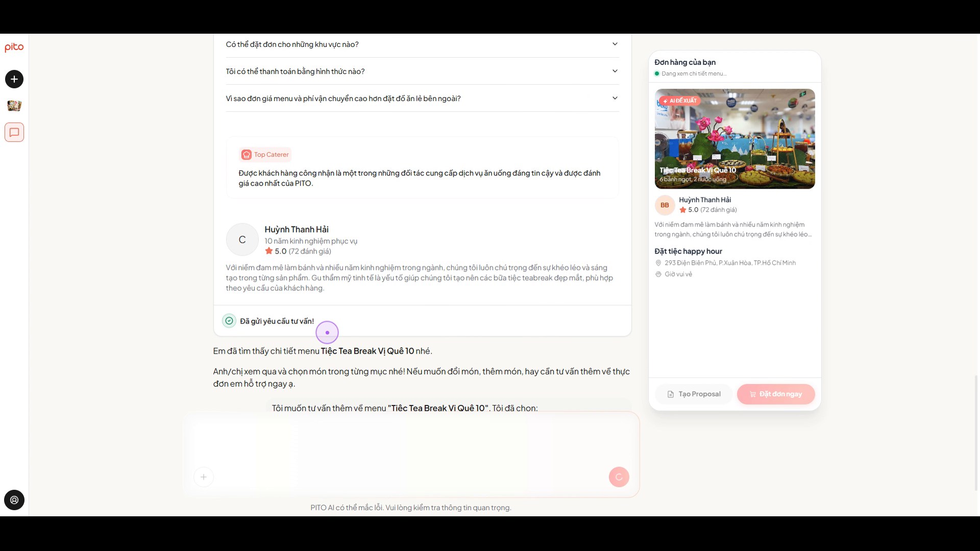Click the Đặt đơn ngay button
The image size is (980, 551).
(776, 394)
